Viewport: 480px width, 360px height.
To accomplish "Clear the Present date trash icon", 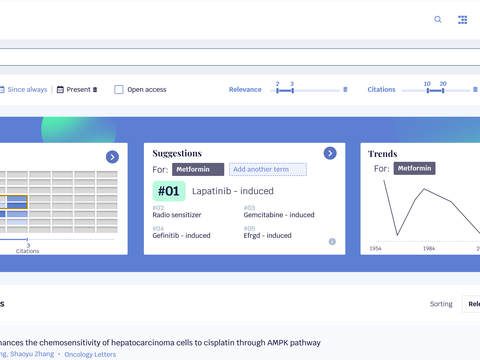I will [95, 90].
